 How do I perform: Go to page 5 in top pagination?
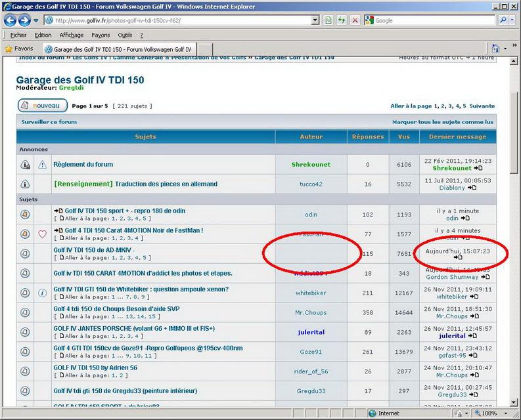(x=464, y=106)
